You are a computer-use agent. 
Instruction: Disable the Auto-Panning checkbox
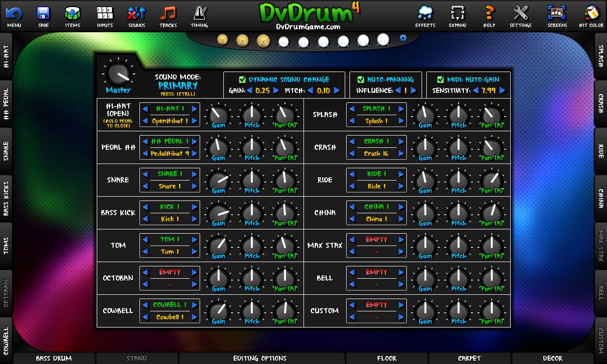(x=360, y=80)
